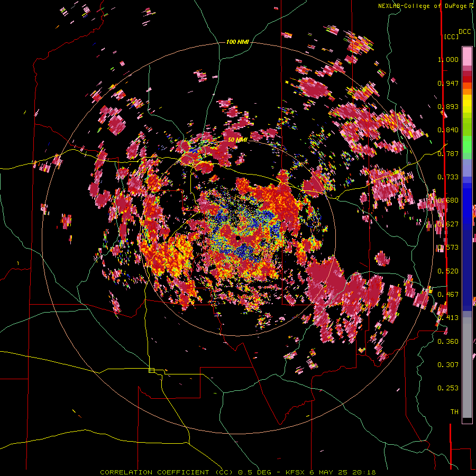The height and width of the screenshot is (476, 476).
Task: Click the 0.893 value on the color scale
Action: click(448, 106)
